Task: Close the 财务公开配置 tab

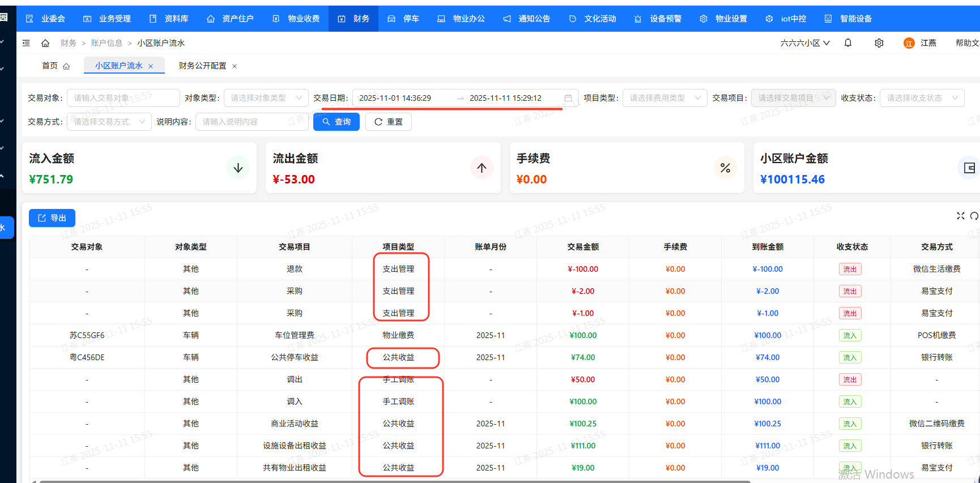Action: click(x=235, y=66)
